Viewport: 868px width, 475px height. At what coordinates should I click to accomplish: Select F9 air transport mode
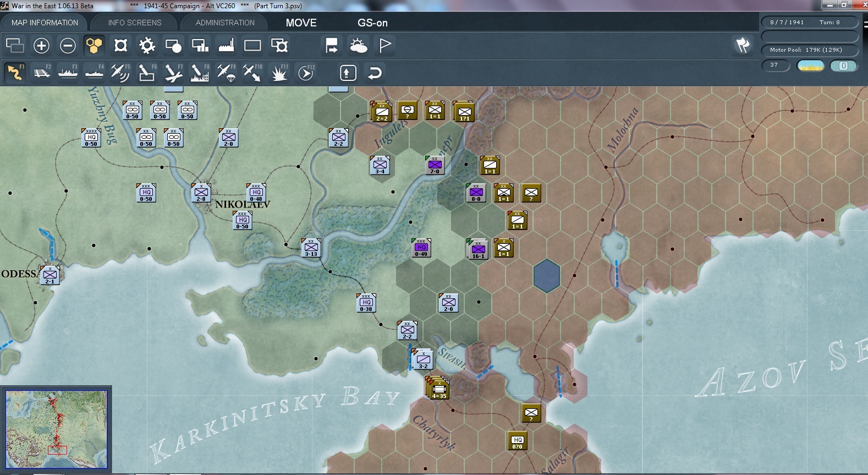[226, 73]
